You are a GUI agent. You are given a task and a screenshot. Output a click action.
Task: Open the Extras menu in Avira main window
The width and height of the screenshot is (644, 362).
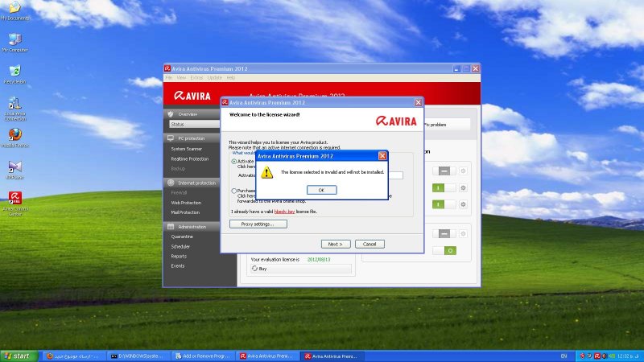click(x=196, y=77)
